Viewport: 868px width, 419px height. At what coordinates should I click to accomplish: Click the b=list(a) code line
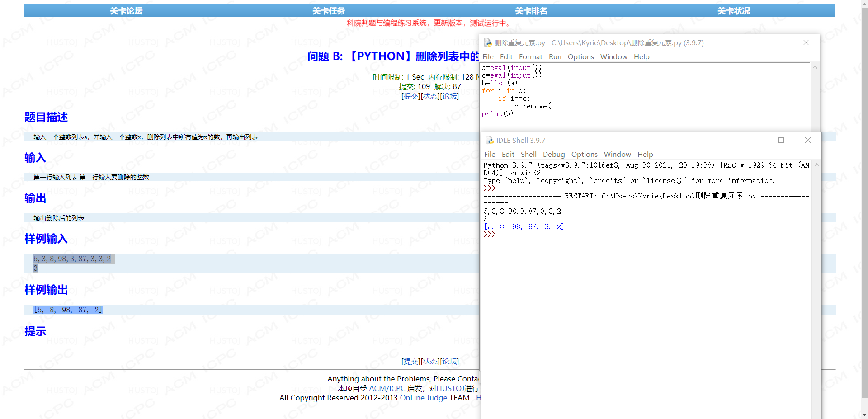tap(499, 83)
